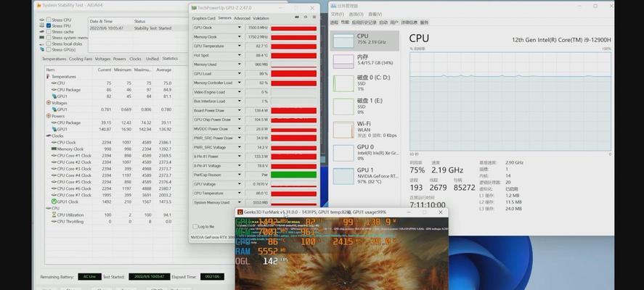644x290 pixels.
Task: Open the GPU Load sensor dropdown
Action: pos(240,73)
